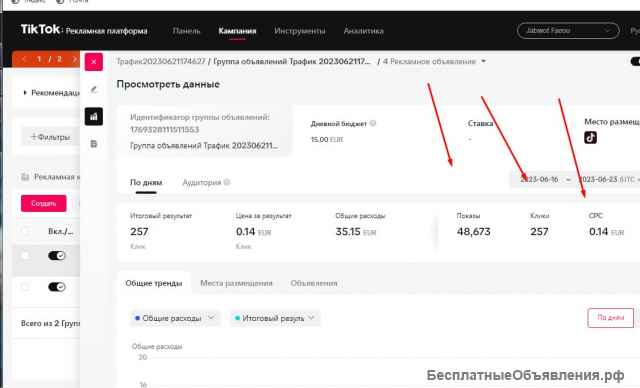This screenshot has width=640, height=388.
Task: Check the first ad group row checkbox
Action: (x=25, y=255)
